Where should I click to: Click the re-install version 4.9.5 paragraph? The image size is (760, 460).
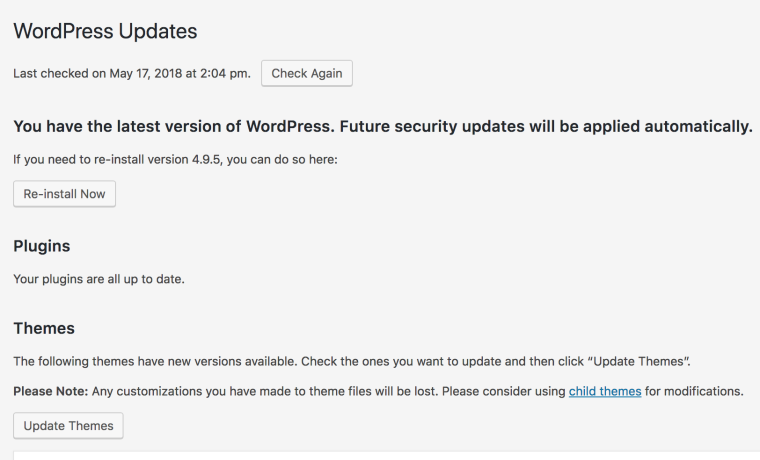tap(175, 159)
